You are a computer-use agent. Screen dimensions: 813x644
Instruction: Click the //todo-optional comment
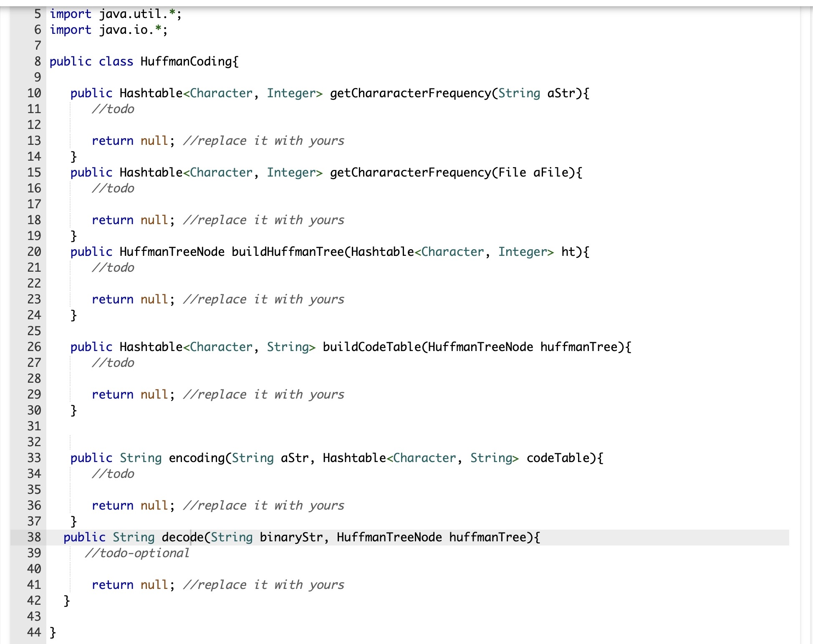(137, 553)
